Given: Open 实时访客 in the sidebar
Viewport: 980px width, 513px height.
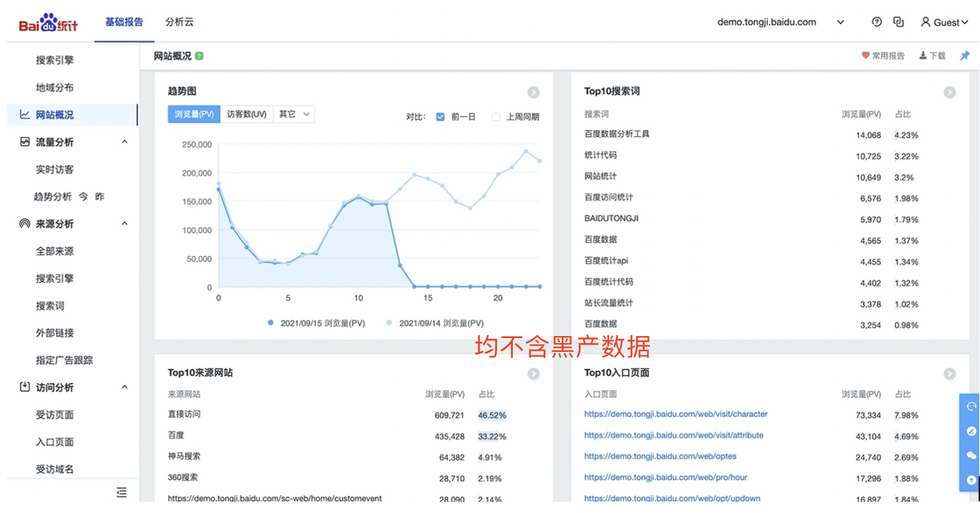Looking at the screenshot, I should [55, 169].
